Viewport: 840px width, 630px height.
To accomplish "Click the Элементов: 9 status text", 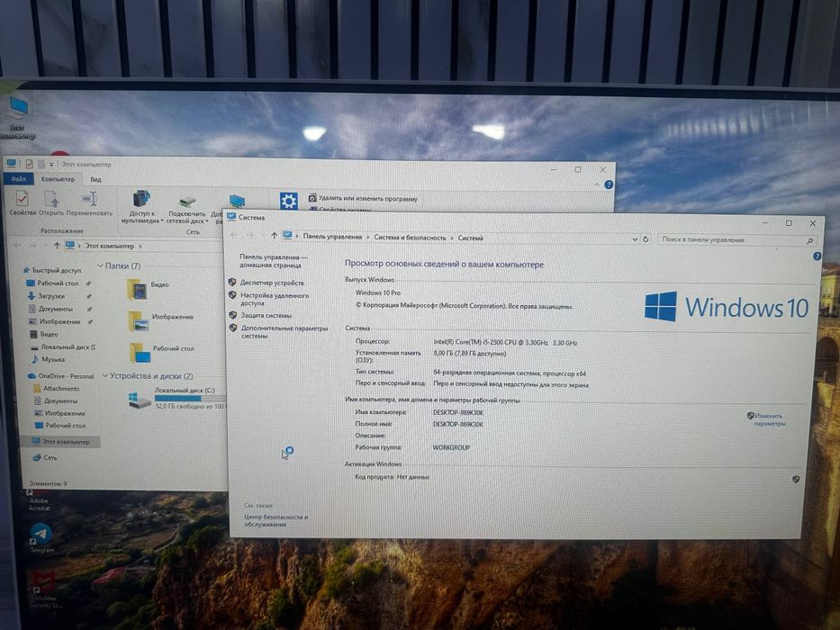I will coord(49,483).
